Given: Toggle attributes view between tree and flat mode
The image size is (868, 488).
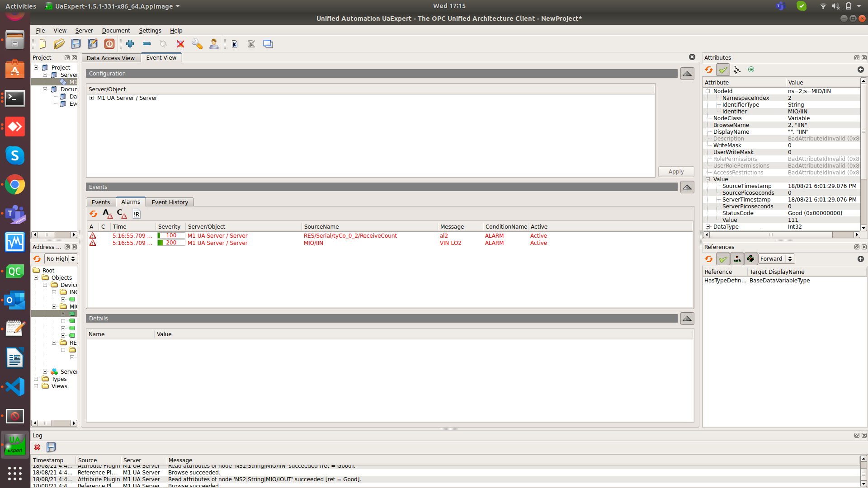Looking at the screenshot, I should tap(737, 70).
